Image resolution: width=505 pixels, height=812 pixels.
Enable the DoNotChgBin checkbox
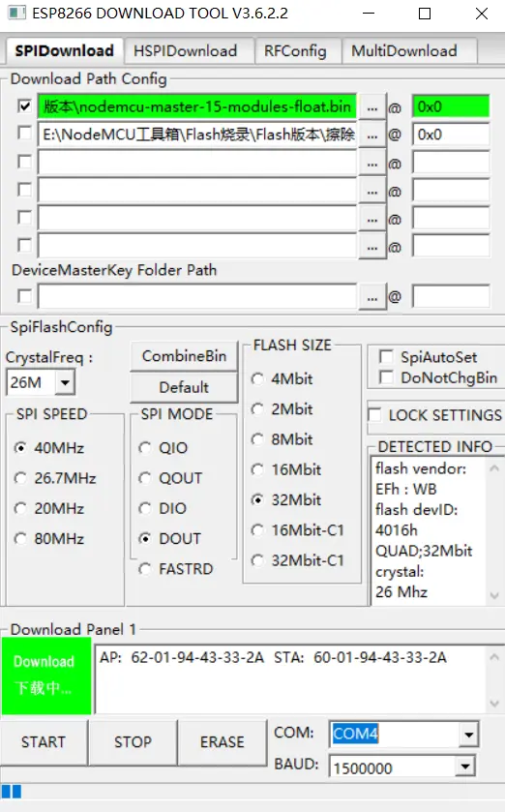(386, 377)
